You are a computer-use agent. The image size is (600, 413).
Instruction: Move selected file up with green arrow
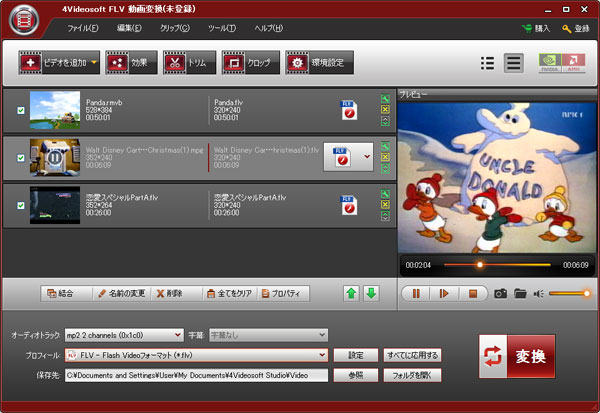(351, 294)
